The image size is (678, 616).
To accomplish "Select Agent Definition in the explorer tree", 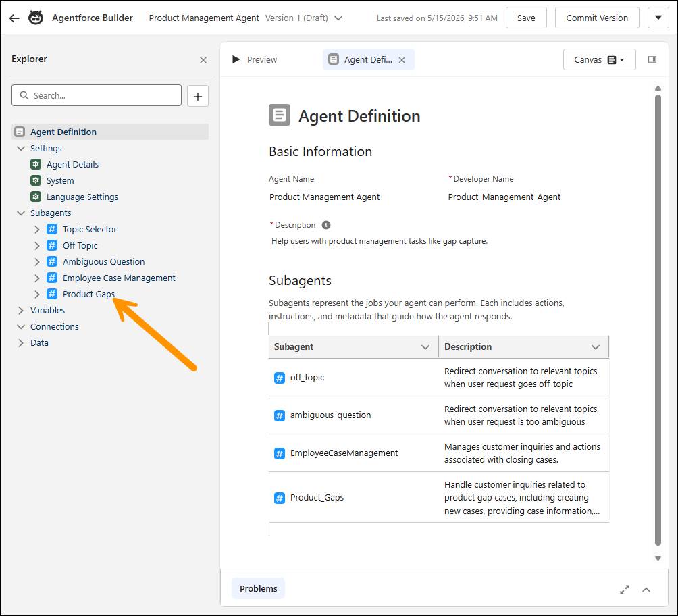I will pyautogui.click(x=110, y=132).
